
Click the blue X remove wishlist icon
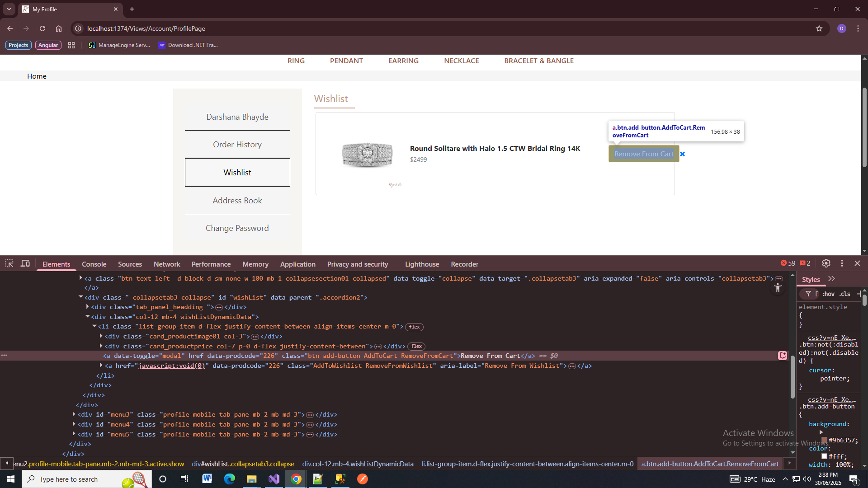coord(683,154)
